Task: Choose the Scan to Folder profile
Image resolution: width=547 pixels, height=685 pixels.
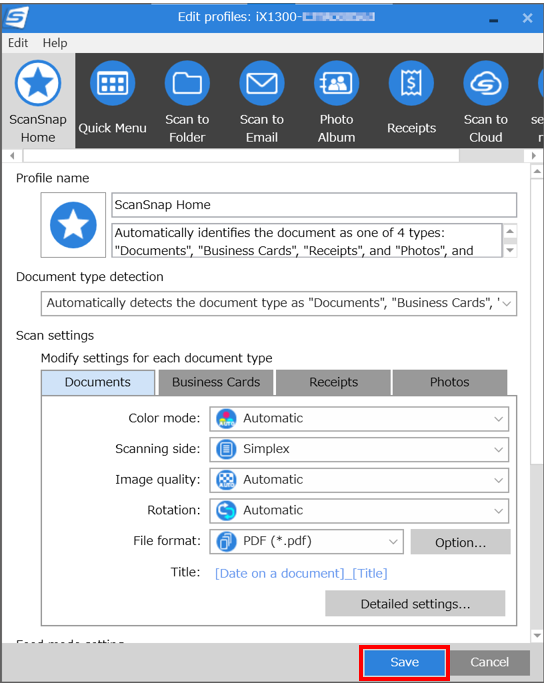Action: click(187, 101)
